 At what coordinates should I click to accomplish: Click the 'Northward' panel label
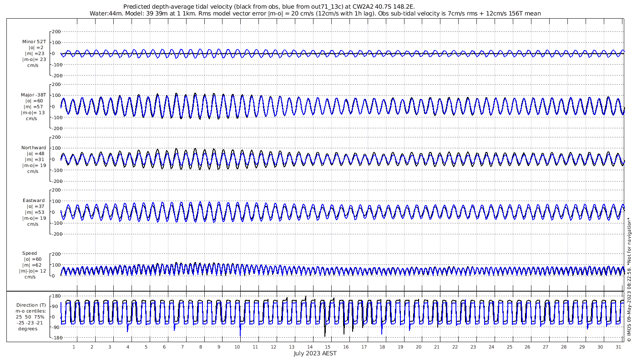[x=34, y=148]
